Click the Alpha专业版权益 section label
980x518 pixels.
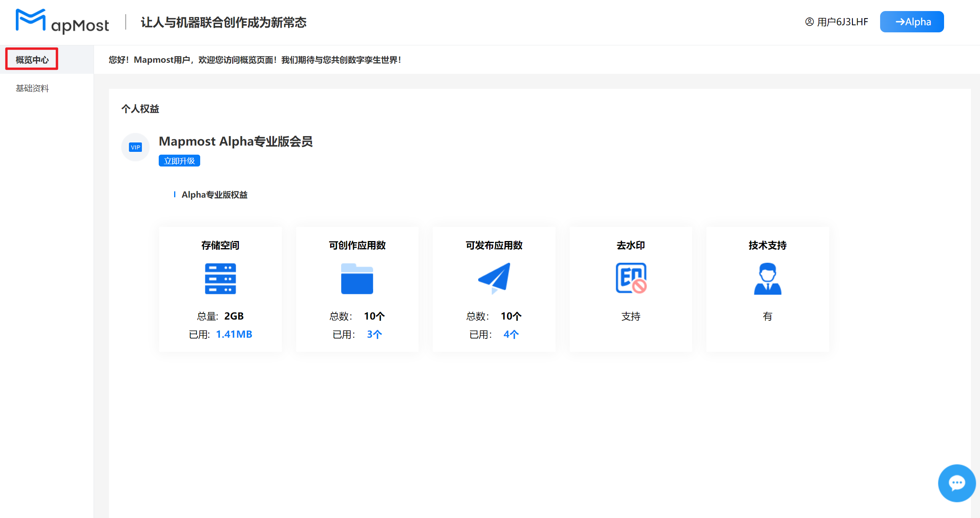(214, 194)
